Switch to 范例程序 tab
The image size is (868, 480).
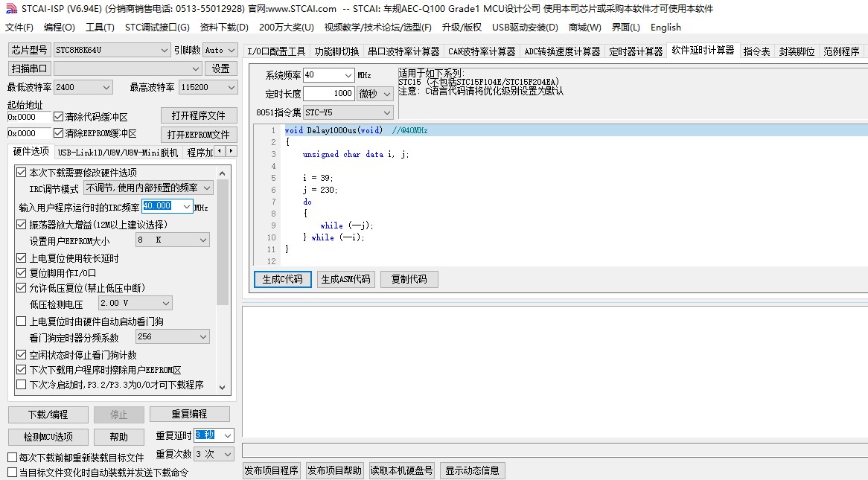click(841, 51)
